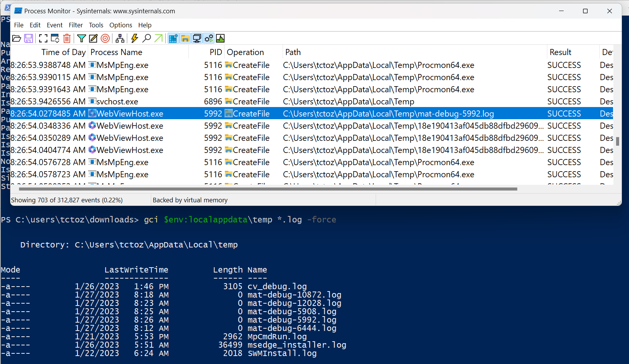Click the MsMpEng.exe process icon at 8:26:54.0578723

click(x=92, y=174)
